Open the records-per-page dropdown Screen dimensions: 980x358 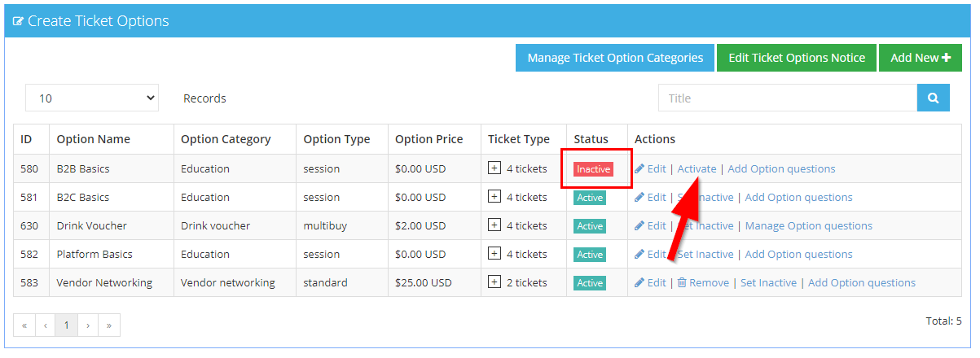coord(92,98)
